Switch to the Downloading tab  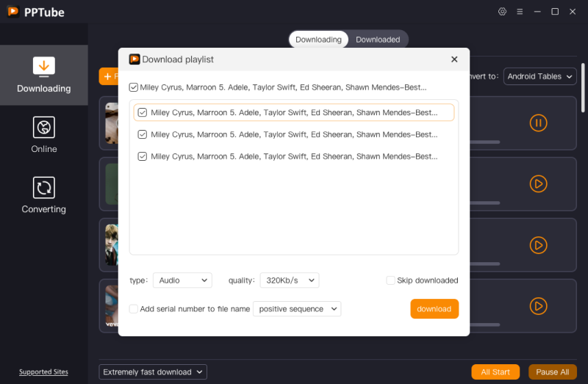click(x=318, y=40)
